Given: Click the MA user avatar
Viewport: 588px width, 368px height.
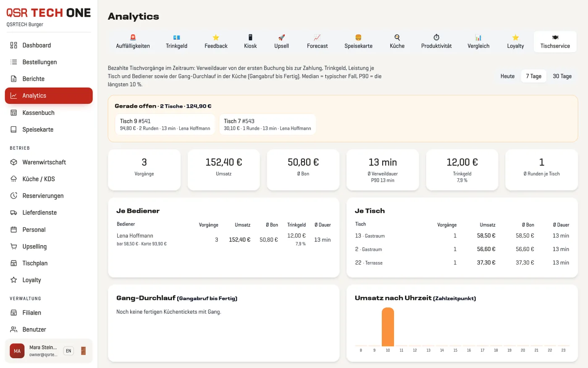Looking at the screenshot, I should pos(17,351).
